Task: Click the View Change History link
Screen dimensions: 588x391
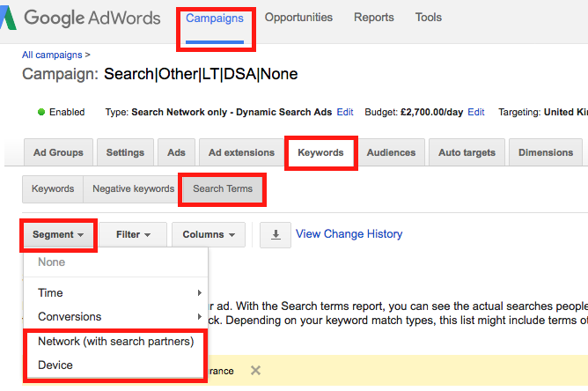Action: coord(349,234)
